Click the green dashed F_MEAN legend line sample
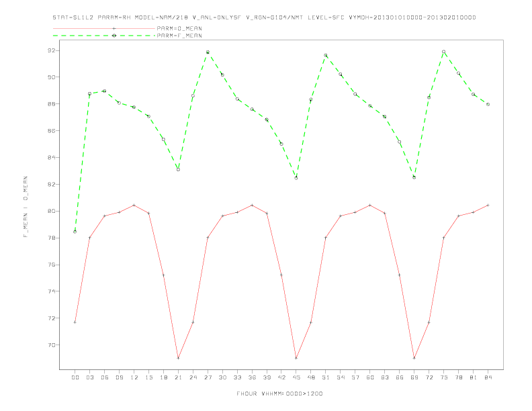This screenshot has height=411, width=532. pos(104,36)
